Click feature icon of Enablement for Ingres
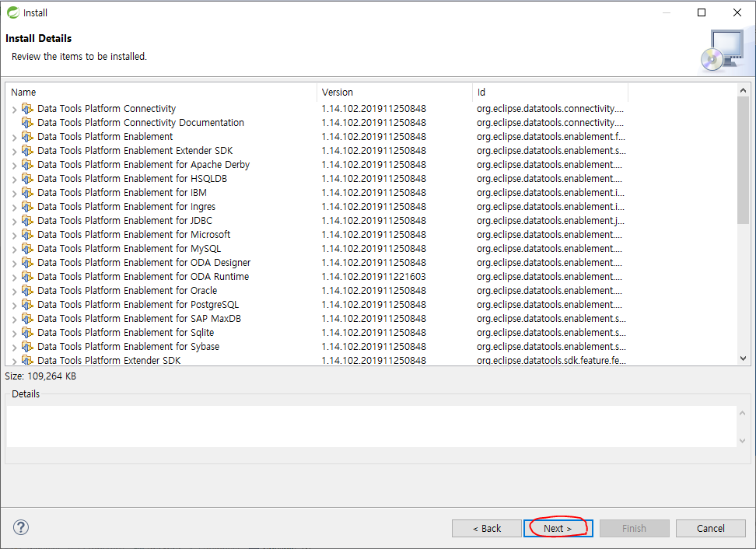Viewport: 756px width, 549px height. (27, 206)
